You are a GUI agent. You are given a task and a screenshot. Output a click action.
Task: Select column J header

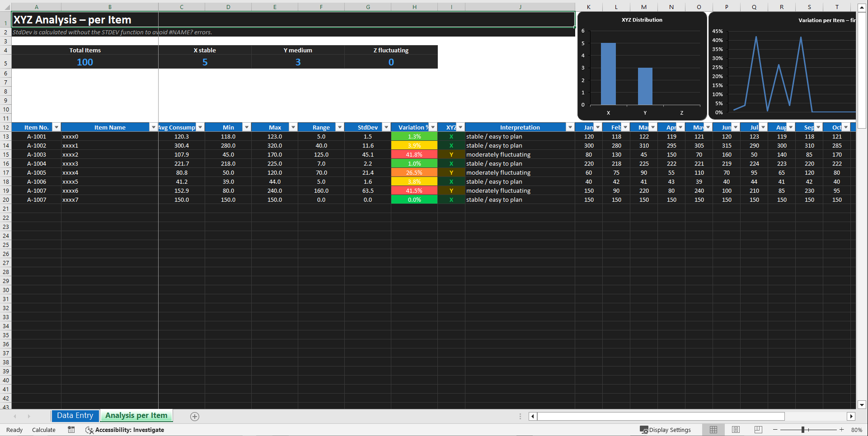click(520, 7)
